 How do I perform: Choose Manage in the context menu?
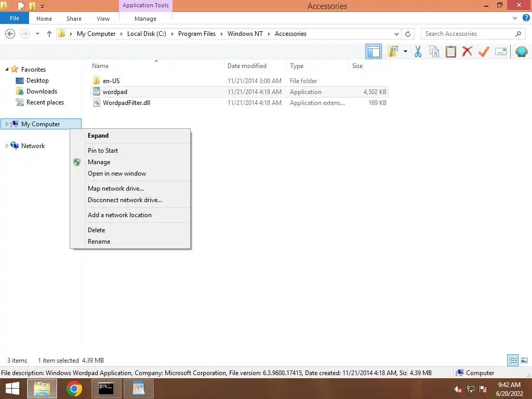130,162
